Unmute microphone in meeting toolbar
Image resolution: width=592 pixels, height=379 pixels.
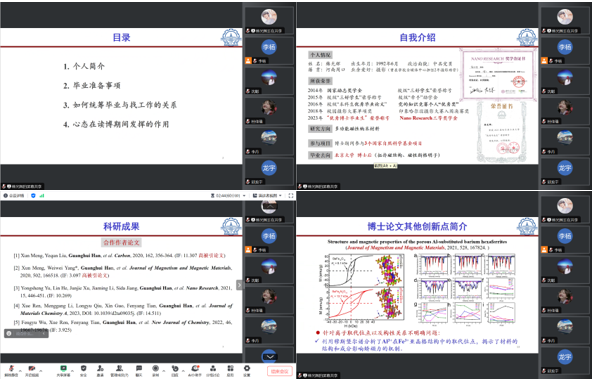(11, 370)
